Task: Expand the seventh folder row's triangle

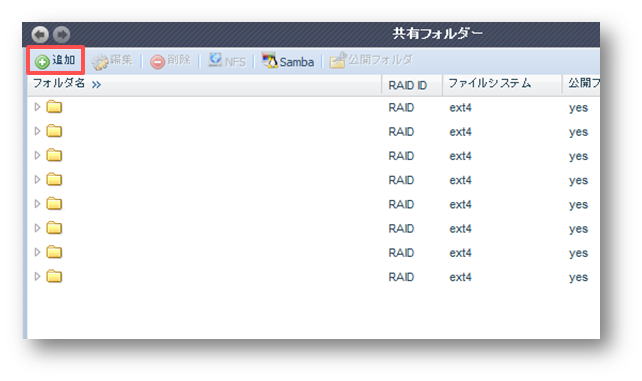Action: (x=37, y=252)
